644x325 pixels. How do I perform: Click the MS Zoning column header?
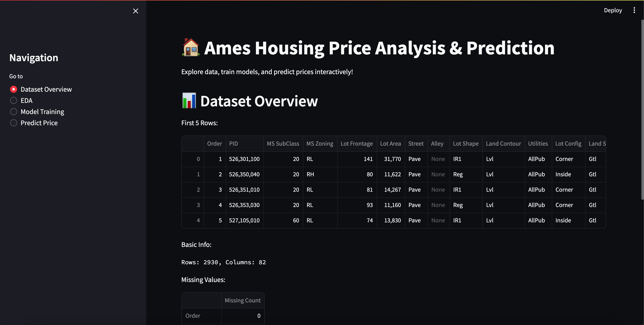click(320, 144)
